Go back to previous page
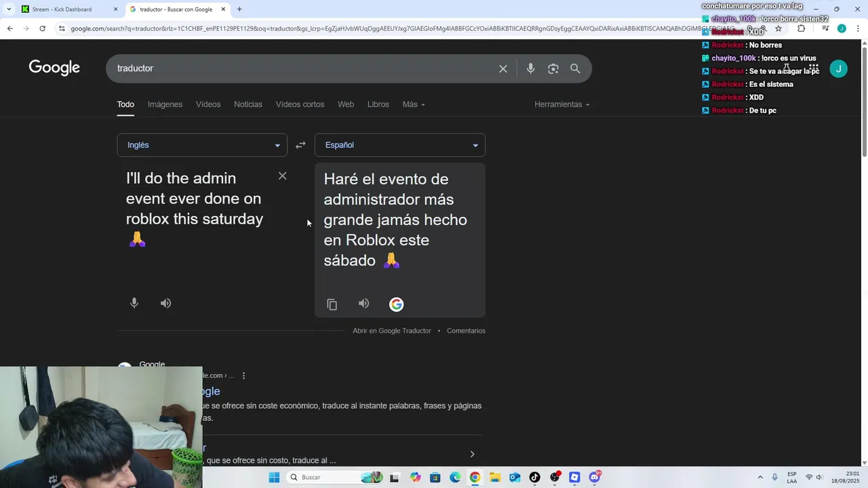 (9, 28)
